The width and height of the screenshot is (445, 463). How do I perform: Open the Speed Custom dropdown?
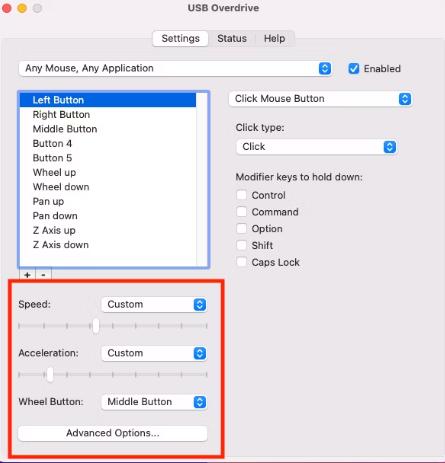click(154, 304)
